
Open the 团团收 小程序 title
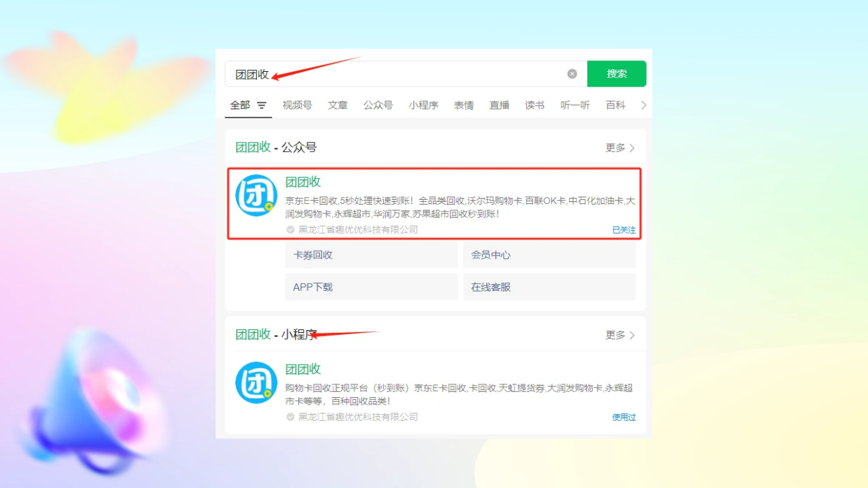pos(302,369)
